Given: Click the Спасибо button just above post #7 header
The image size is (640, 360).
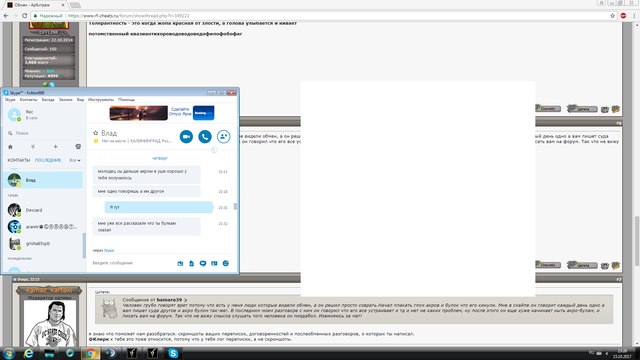Looking at the screenshot, I should click(x=548, y=265).
